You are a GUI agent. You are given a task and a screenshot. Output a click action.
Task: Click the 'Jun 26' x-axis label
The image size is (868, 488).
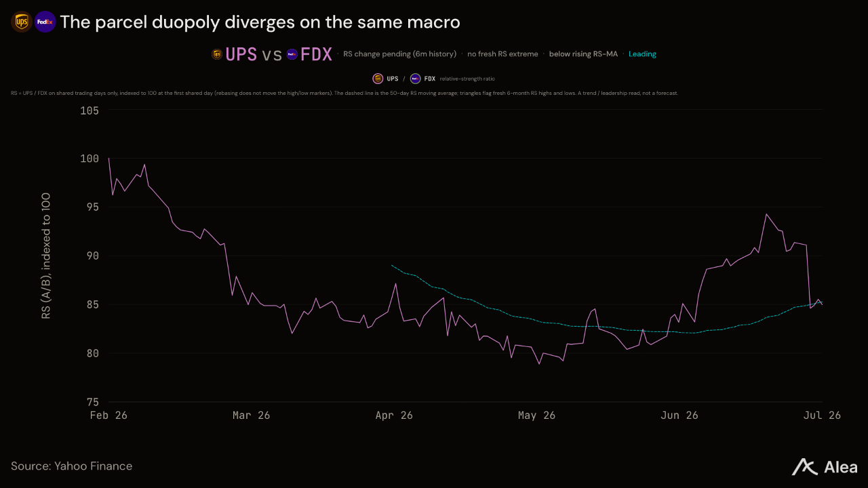(679, 415)
